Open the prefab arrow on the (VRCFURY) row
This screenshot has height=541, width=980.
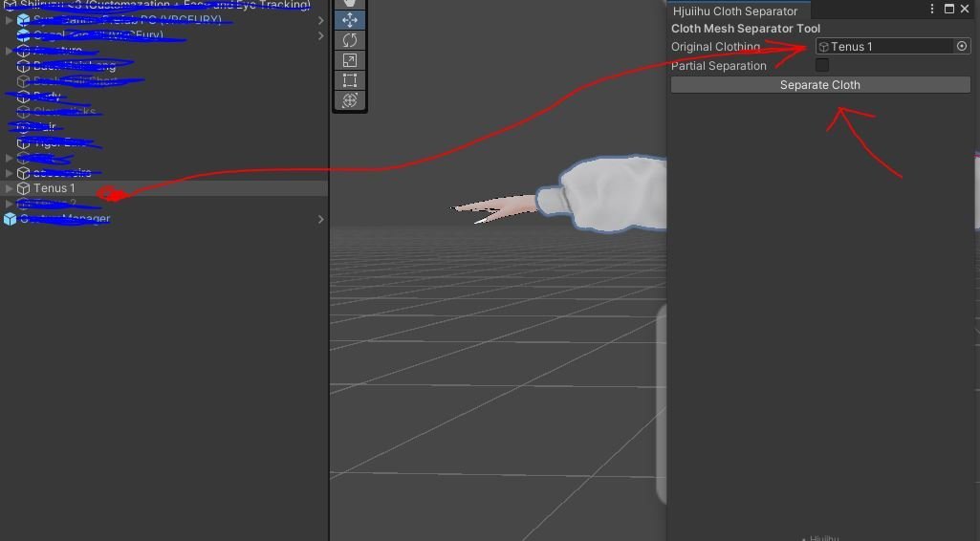[320, 20]
